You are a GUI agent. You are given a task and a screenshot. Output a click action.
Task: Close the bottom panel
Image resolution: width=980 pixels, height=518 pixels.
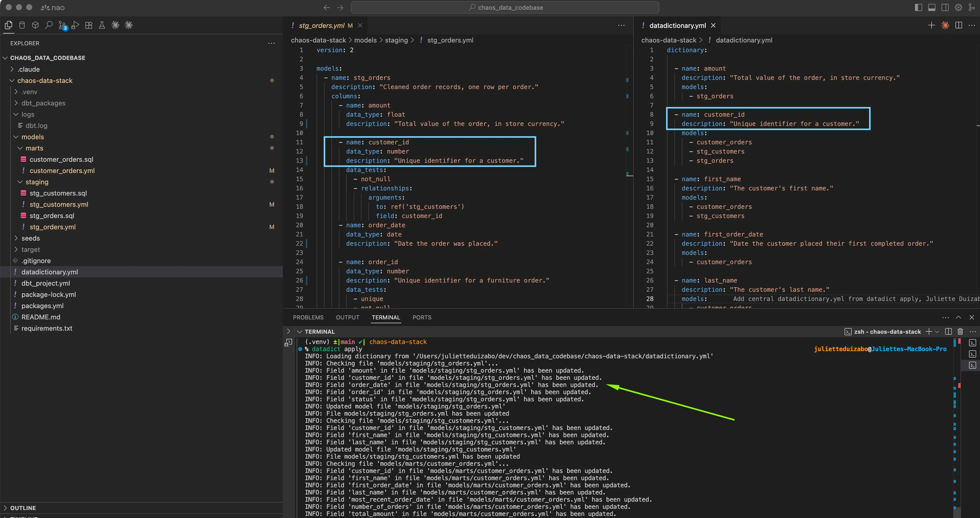[972, 317]
